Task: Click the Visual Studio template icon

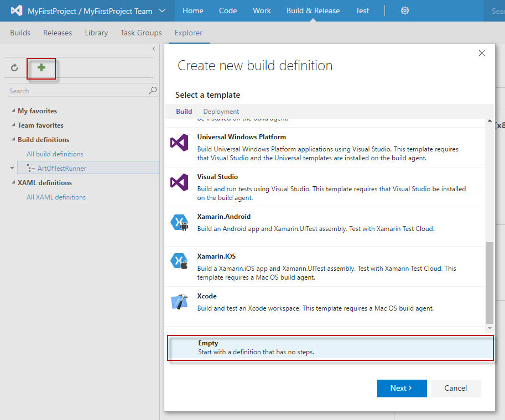Action: [179, 182]
